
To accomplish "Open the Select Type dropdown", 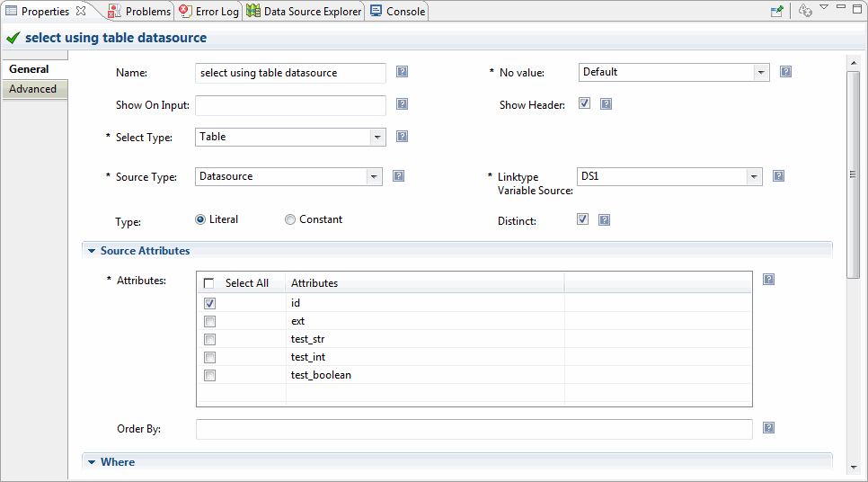I will (377, 137).
